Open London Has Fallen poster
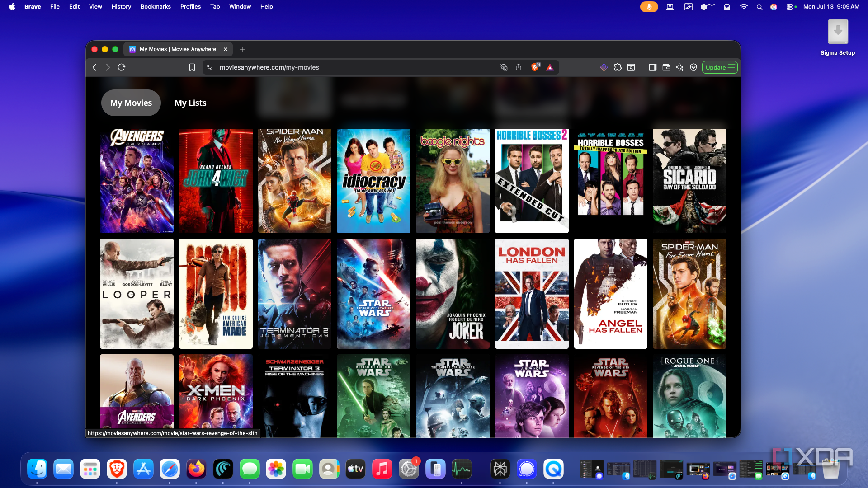 tap(532, 294)
